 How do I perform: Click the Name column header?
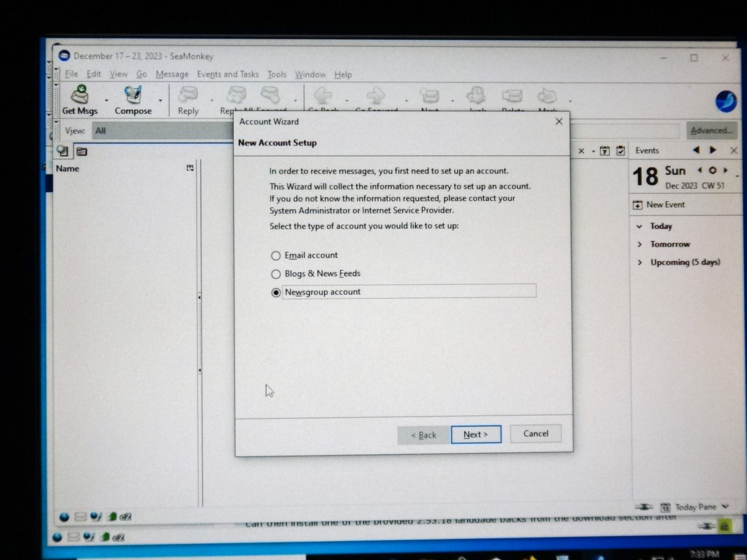pos(119,169)
